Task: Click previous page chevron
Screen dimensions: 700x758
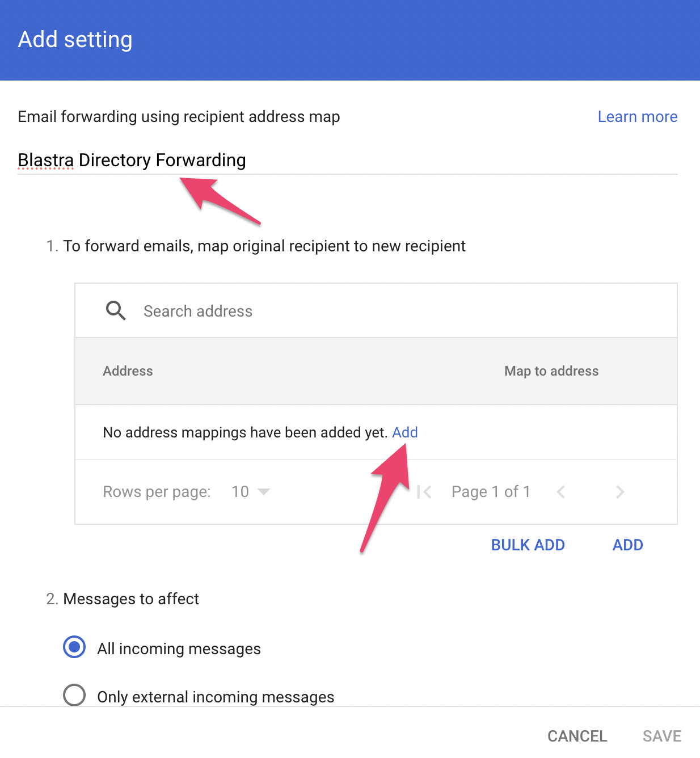Action: pyautogui.click(x=561, y=492)
